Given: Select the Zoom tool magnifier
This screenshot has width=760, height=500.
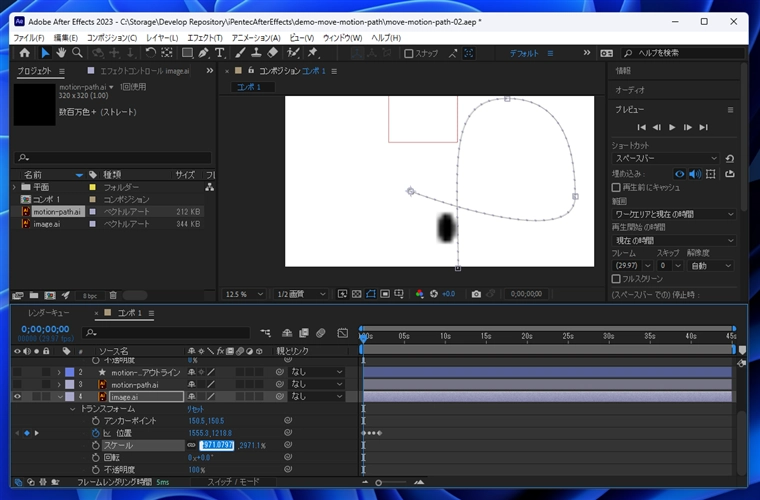Looking at the screenshot, I should [77, 53].
